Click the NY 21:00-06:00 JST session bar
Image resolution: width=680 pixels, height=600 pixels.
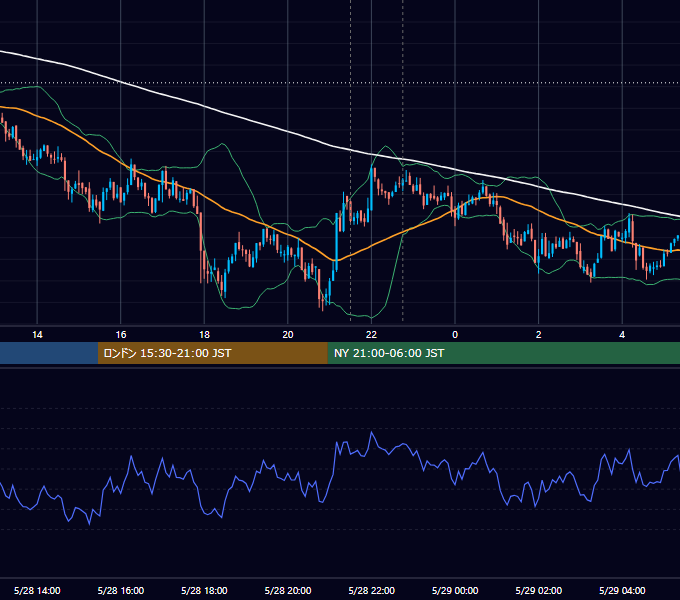[503, 353]
